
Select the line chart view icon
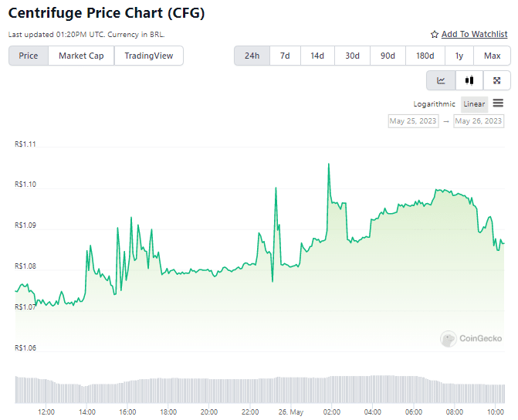(x=441, y=80)
